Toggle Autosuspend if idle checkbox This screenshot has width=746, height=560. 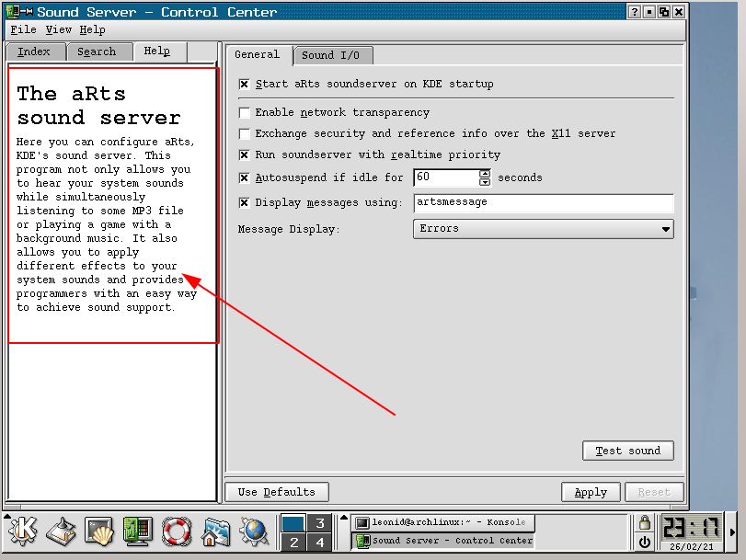point(244,177)
